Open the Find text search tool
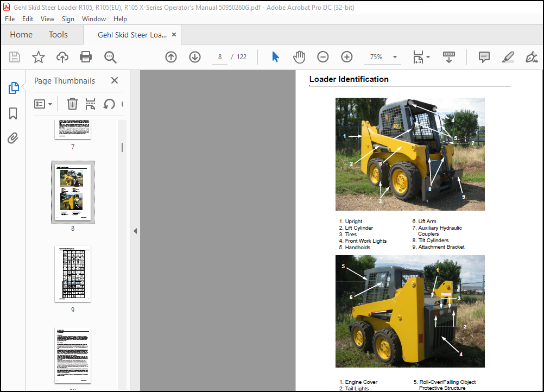544x392 pixels. [110, 57]
